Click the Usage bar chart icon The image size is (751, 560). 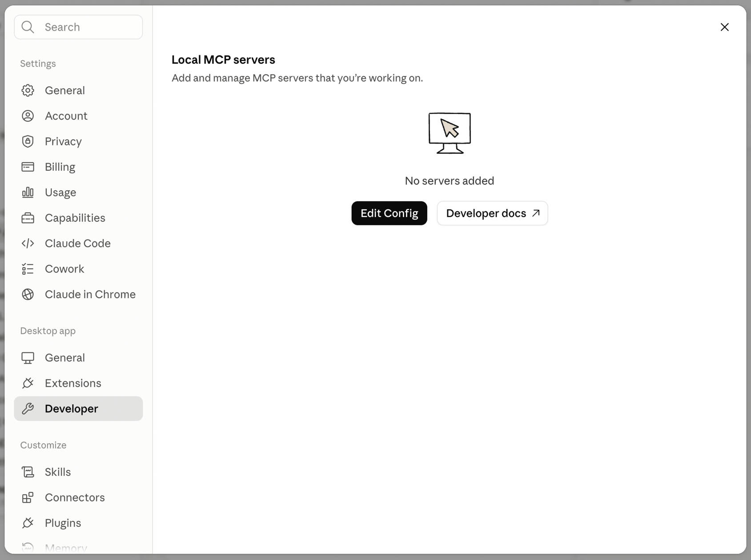(x=28, y=192)
